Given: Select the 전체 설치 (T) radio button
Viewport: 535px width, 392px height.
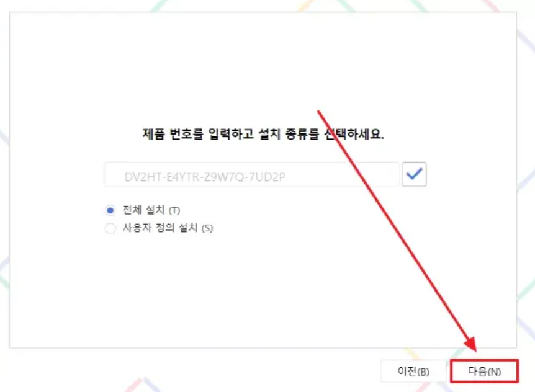Looking at the screenshot, I should tap(110, 210).
